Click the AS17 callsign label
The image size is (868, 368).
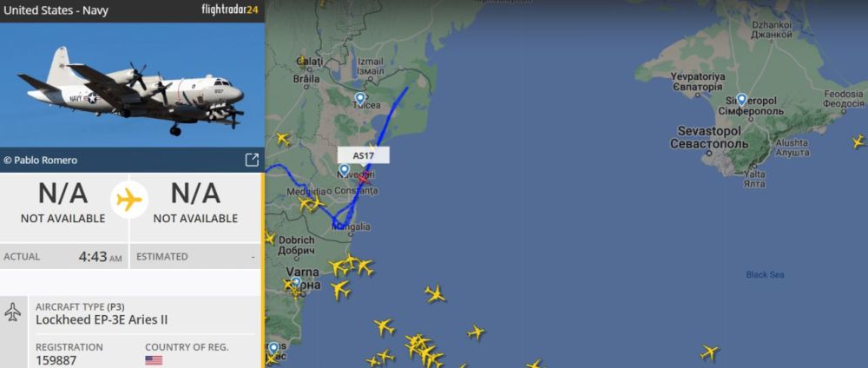(x=363, y=155)
